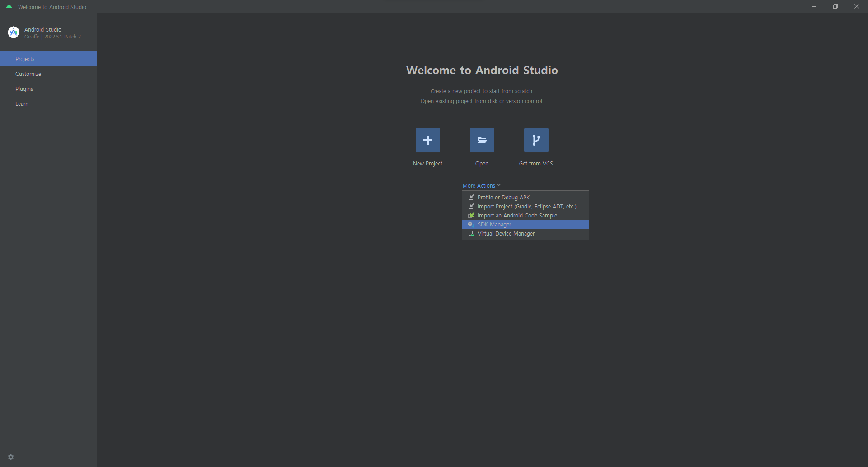Click the Import Android Code Sample icon

click(x=471, y=215)
